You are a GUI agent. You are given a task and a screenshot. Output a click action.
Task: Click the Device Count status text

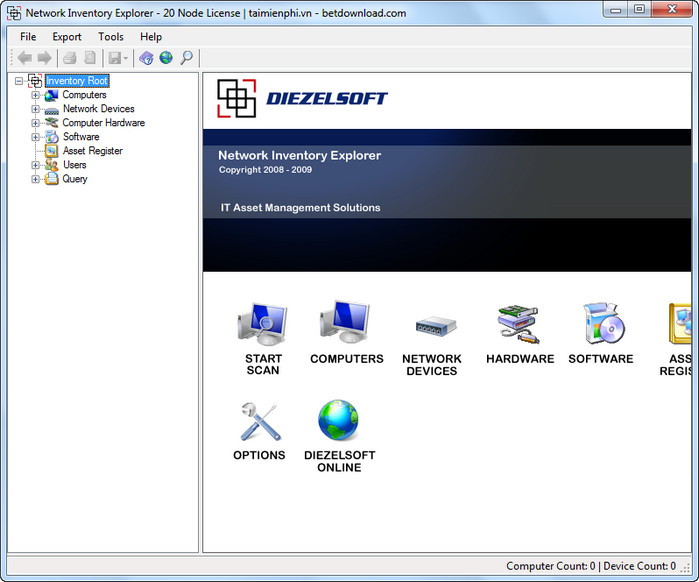point(639,566)
